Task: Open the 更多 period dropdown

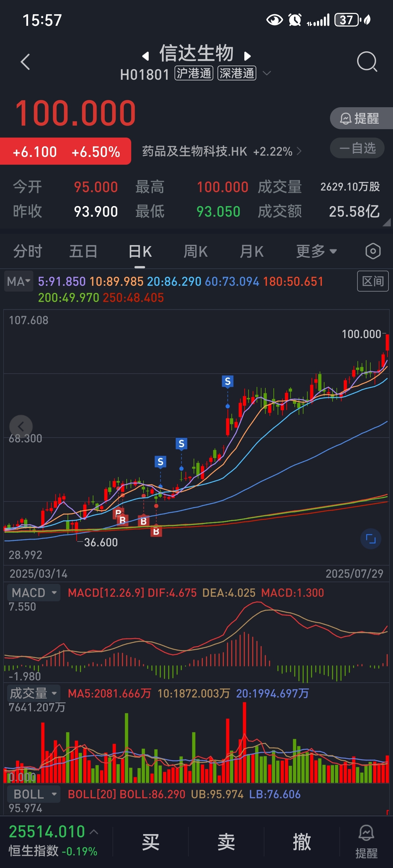Action: point(316,251)
